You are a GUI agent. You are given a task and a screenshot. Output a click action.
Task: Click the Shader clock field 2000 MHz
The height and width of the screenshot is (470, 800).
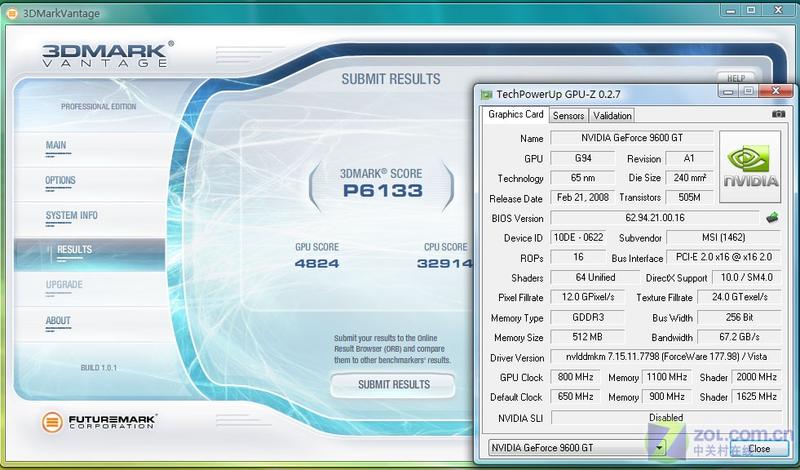[756, 377]
